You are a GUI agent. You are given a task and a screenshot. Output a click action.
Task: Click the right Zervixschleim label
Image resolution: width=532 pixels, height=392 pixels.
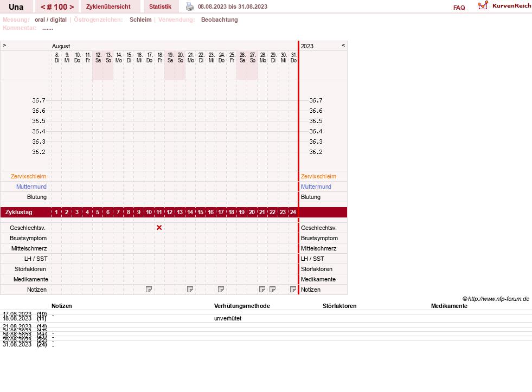[x=318, y=176]
